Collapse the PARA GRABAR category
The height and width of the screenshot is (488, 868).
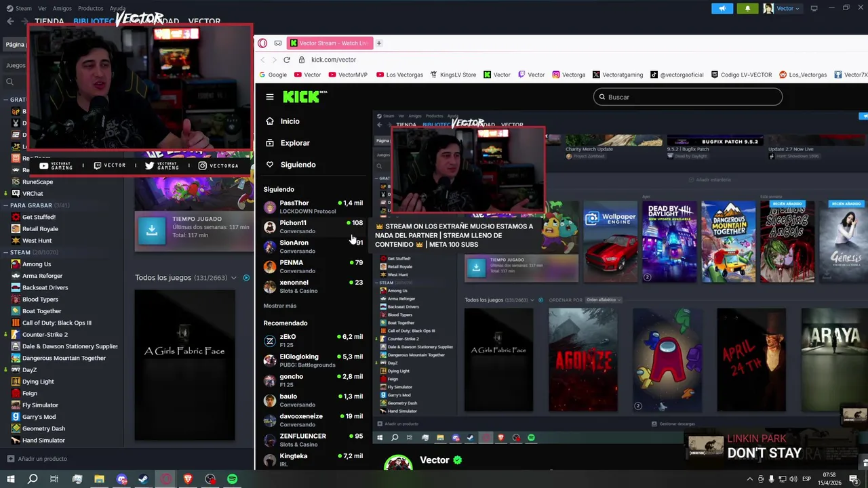pos(5,205)
